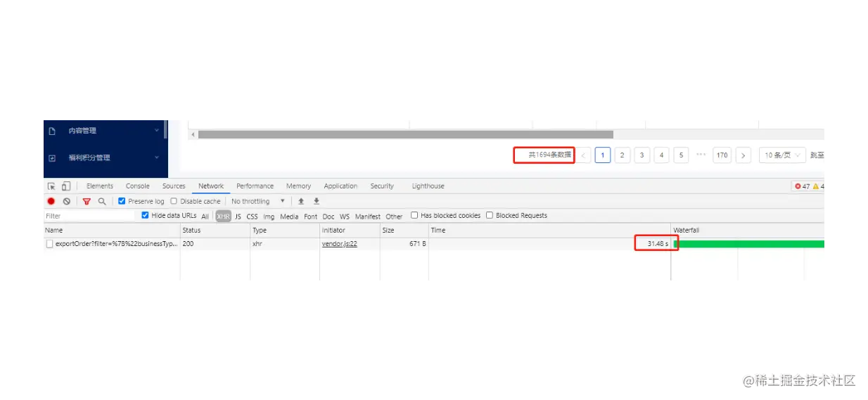Filter requests by Other
The height and width of the screenshot is (400, 868).
pyautogui.click(x=394, y=217)
